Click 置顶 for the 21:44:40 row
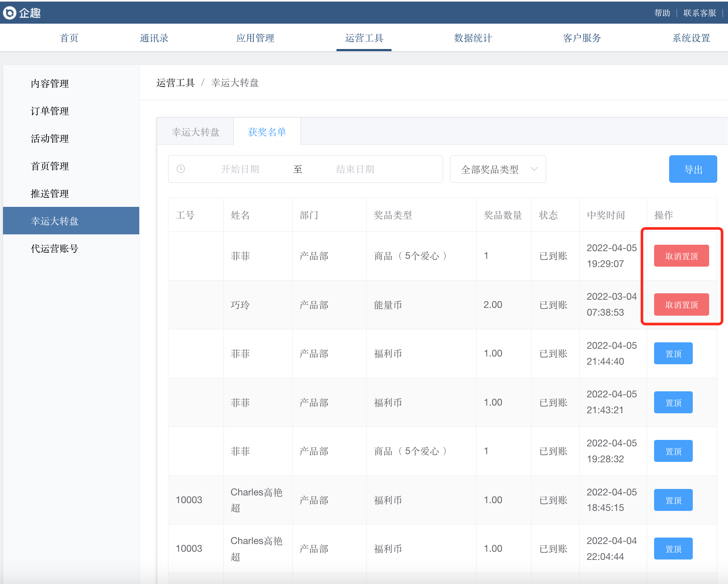Viewport: 728px width, 584px height. point(673,353)
